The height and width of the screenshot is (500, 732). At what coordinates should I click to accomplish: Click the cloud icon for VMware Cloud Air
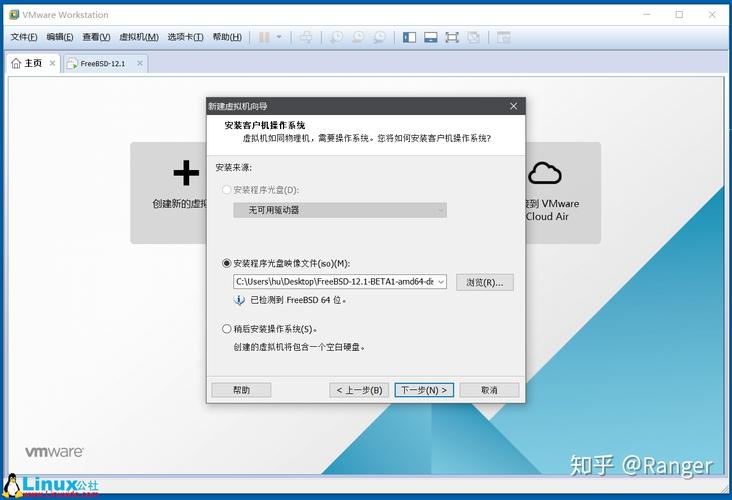[x=545, y=173]
